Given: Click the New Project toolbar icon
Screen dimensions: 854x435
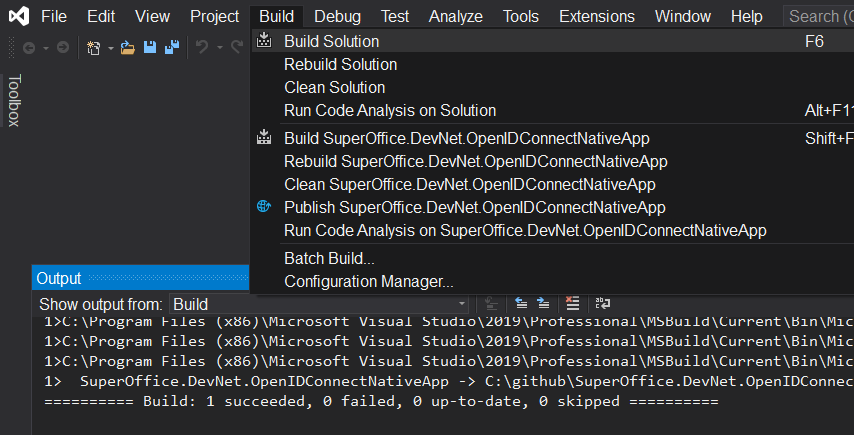Looking at the screenshot, I should (x=94, y=48).
